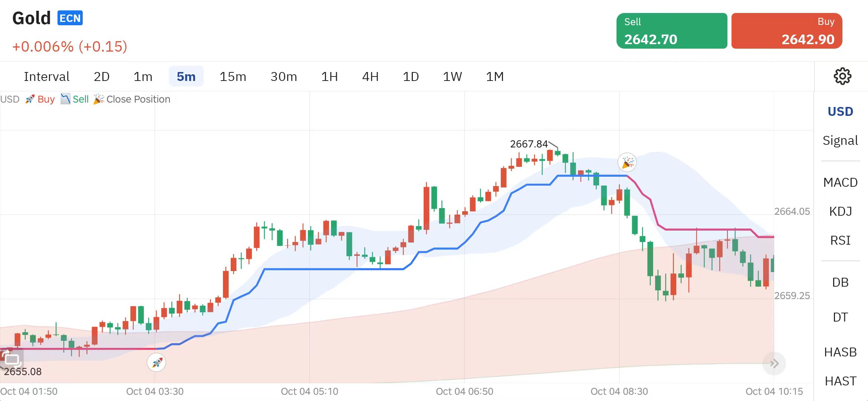Screen dimensions: 868x401
Task: Select the USD currency option in sidebar
Action: pyautogui.click(x=840, y=111)
